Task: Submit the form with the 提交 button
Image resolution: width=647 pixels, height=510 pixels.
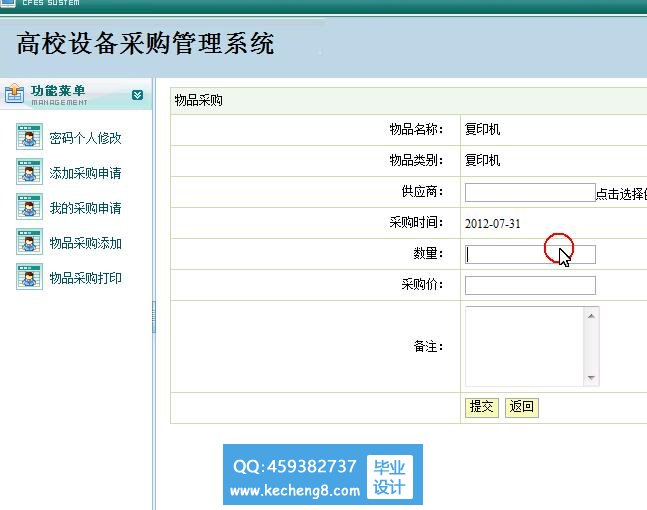Action: [x=482, y=407]
